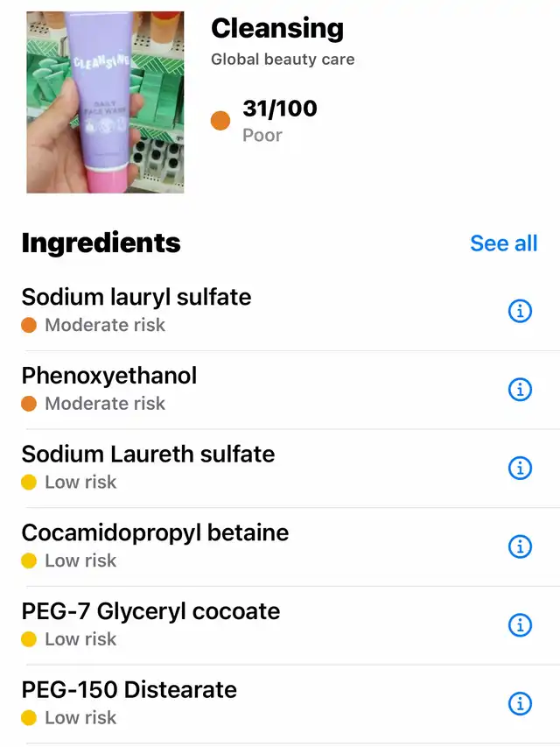Click See all ingredients link
Viewport: 560px width, 747px height.
coord(504,243)
